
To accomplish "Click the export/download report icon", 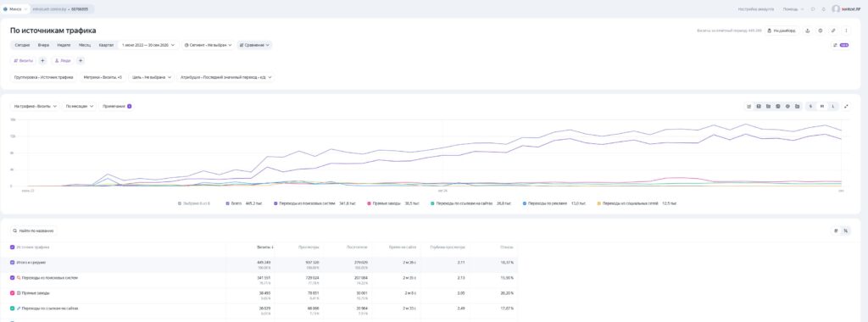I will (807, 31).
